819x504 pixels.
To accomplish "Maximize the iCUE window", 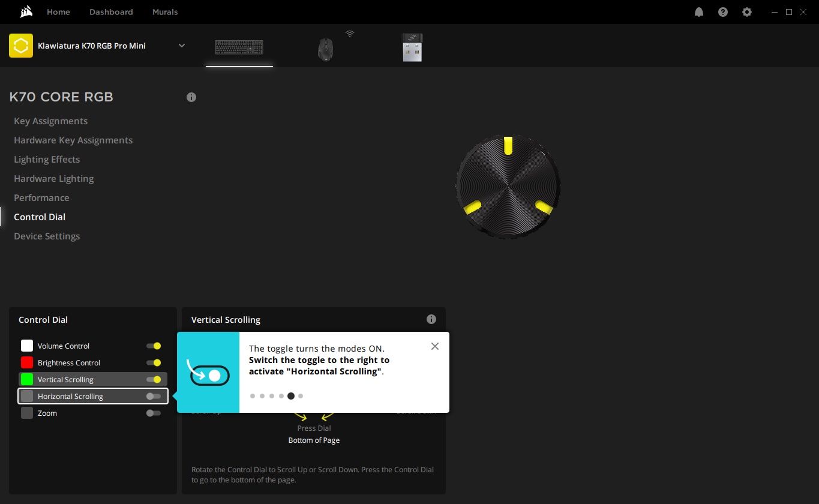I will (x=789, y=12).
